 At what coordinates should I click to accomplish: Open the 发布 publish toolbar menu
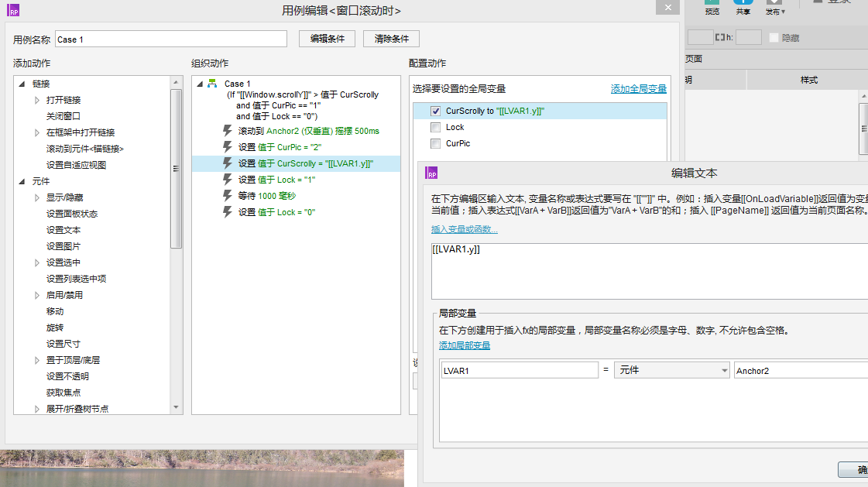tap(775, 8)
